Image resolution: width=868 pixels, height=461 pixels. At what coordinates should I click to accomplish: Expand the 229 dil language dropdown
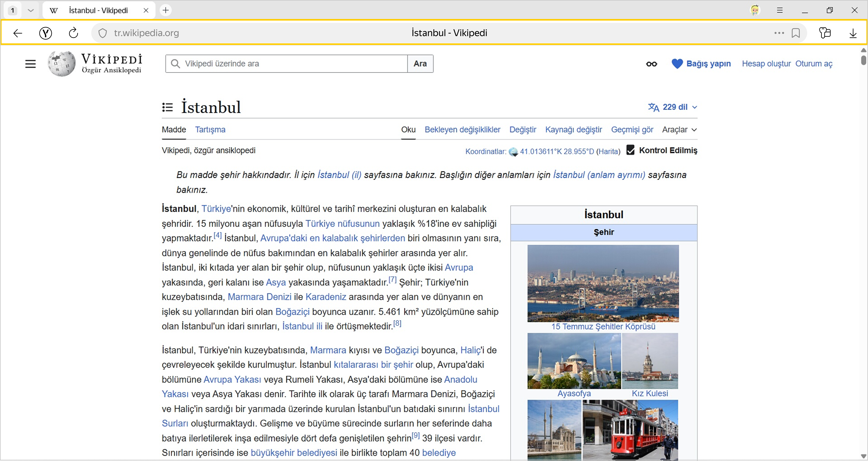[673, 107]
